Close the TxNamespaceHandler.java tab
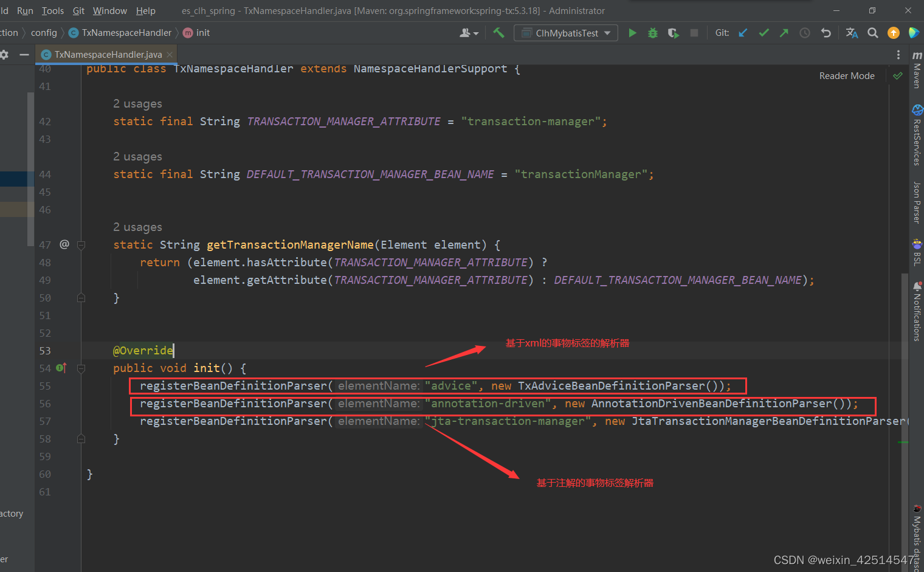Screen dimensions: 924x572 tap(170, 55)
